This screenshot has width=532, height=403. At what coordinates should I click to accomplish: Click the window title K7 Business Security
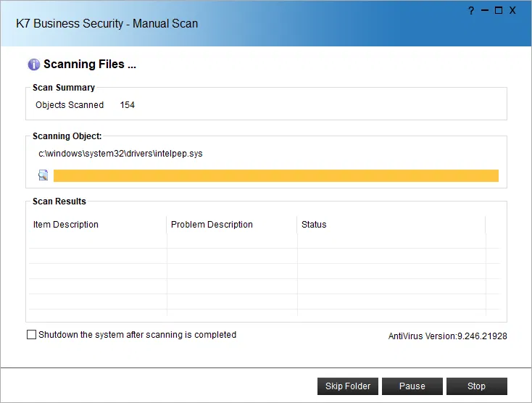point(107,23)
